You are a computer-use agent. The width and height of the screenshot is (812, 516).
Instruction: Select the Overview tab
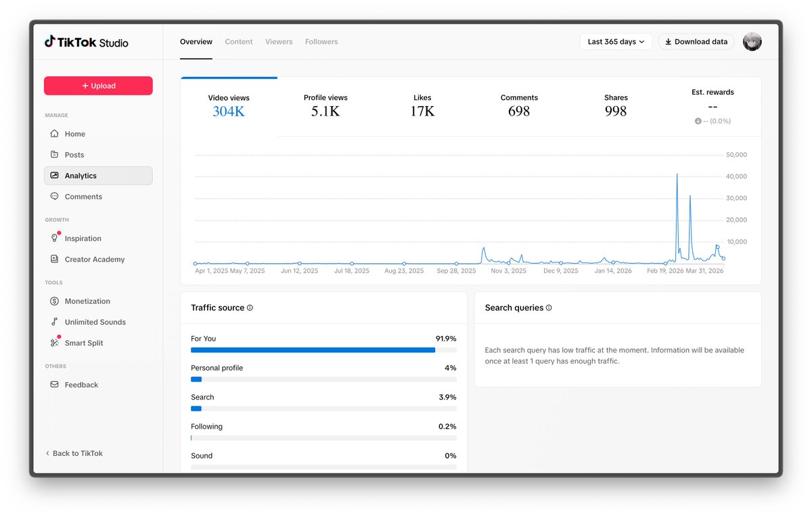(x=196, y=42)
